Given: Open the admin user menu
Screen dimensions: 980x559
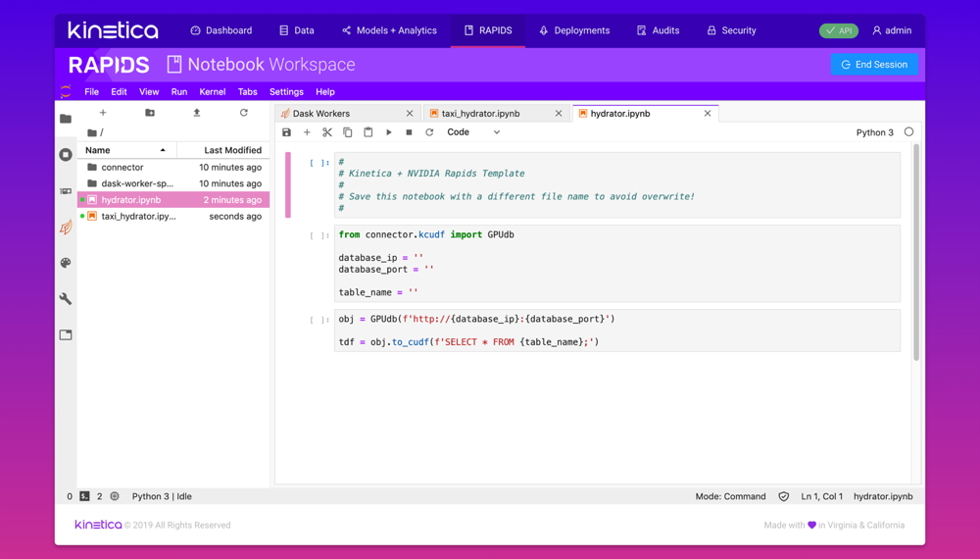Looking at the screenshot, I should 892,30.
